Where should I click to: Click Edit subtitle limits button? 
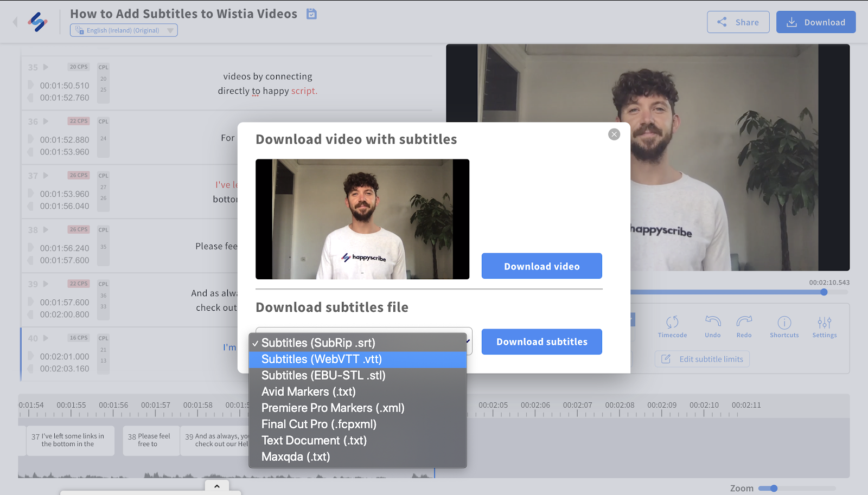tap(702, 359)
